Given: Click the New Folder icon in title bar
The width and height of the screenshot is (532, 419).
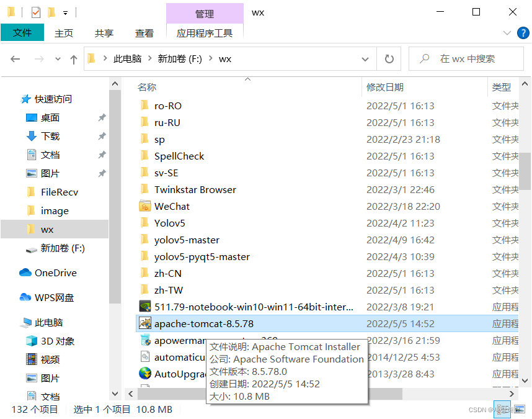Looking at the screenshot, I should pos(51,12).
